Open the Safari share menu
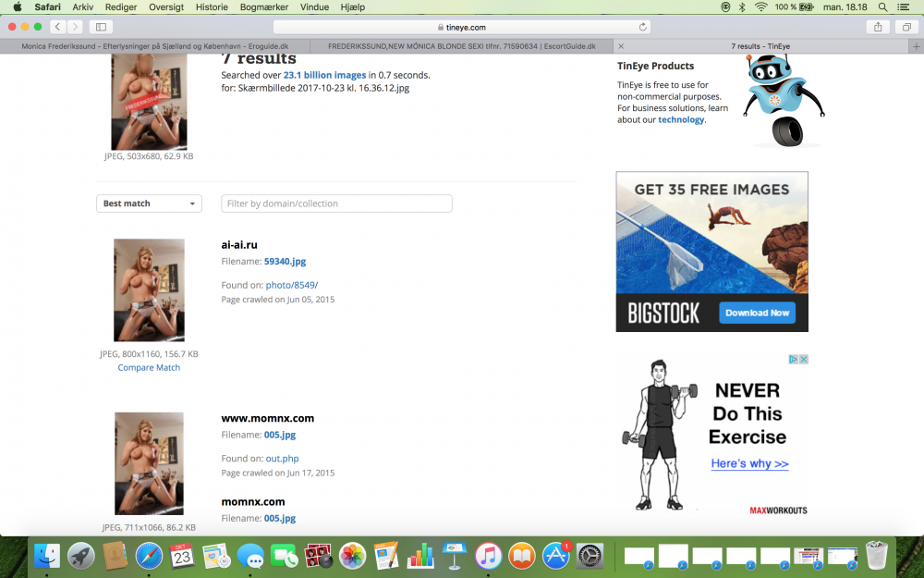Image resolution: width=924 pixels, height=578 pixels. click(878, 27)
